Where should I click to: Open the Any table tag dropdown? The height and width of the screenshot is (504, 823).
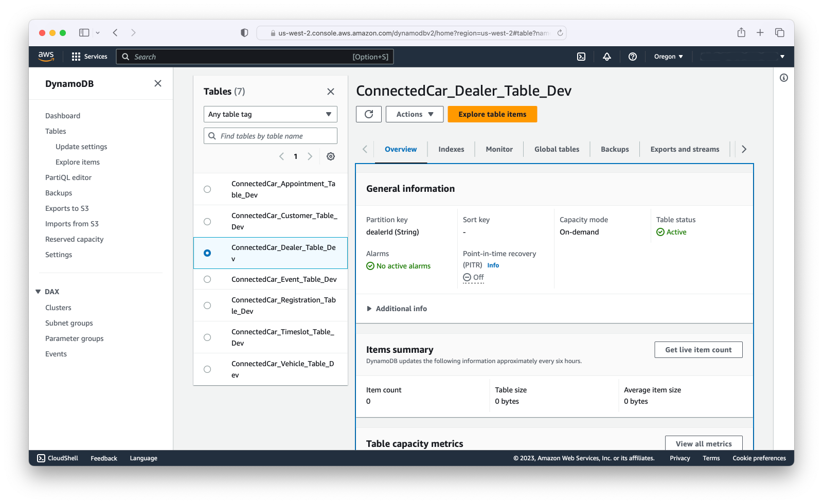coord(271,114)
